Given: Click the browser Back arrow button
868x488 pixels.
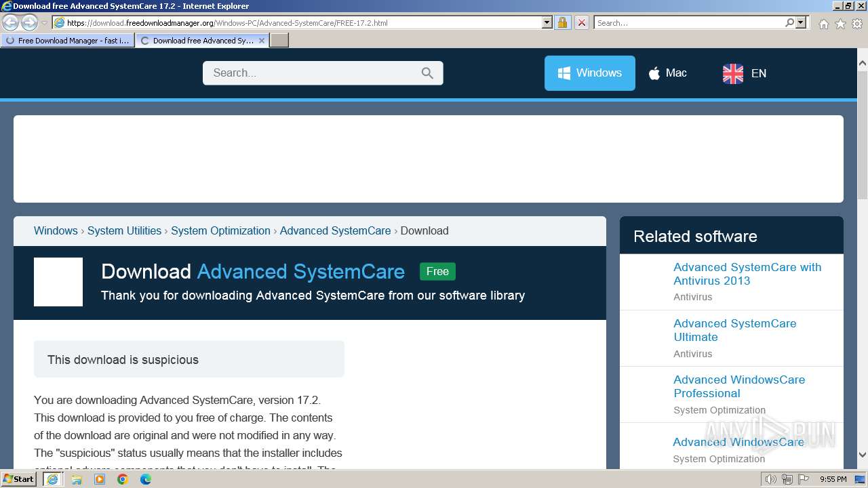Looking at the screenshot, I should tap(10, 23).
